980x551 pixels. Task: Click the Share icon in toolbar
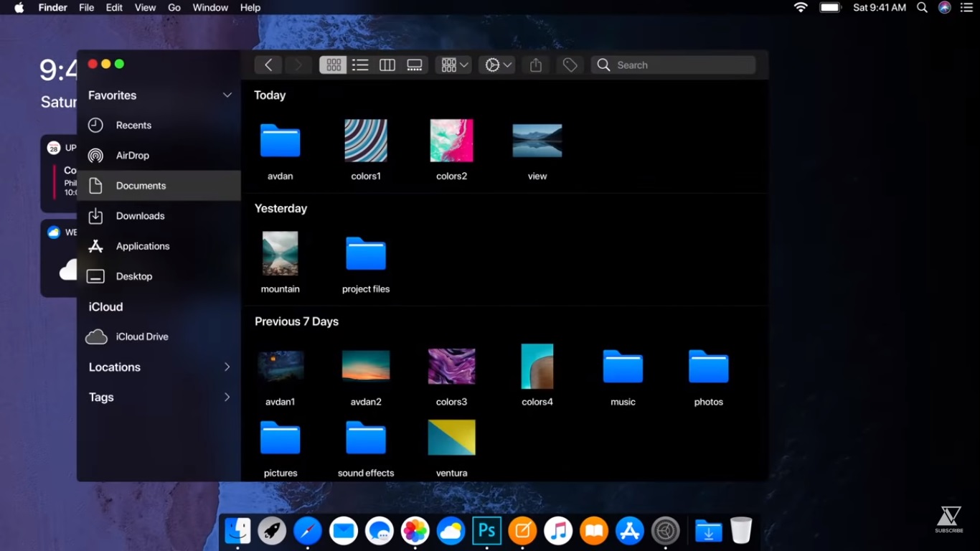(536, 65)
